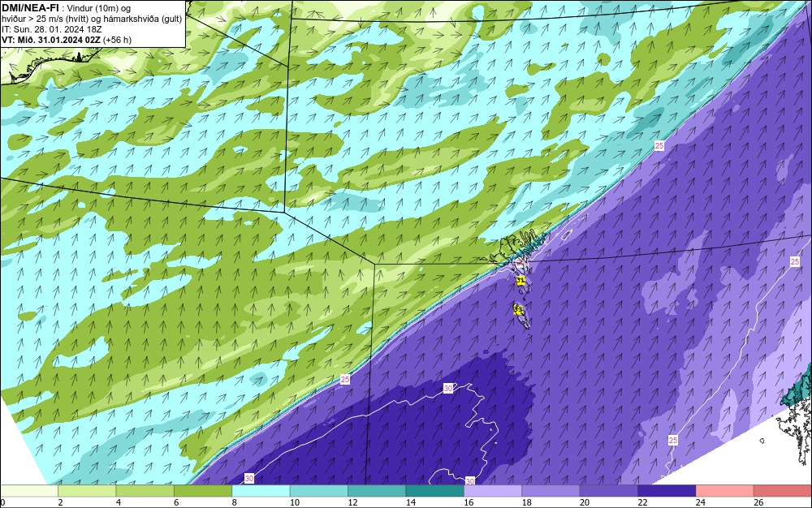The height and width of the screenshot is (508, 812).
Task: Click the legend tick value '16'
Action: (469, 502)
